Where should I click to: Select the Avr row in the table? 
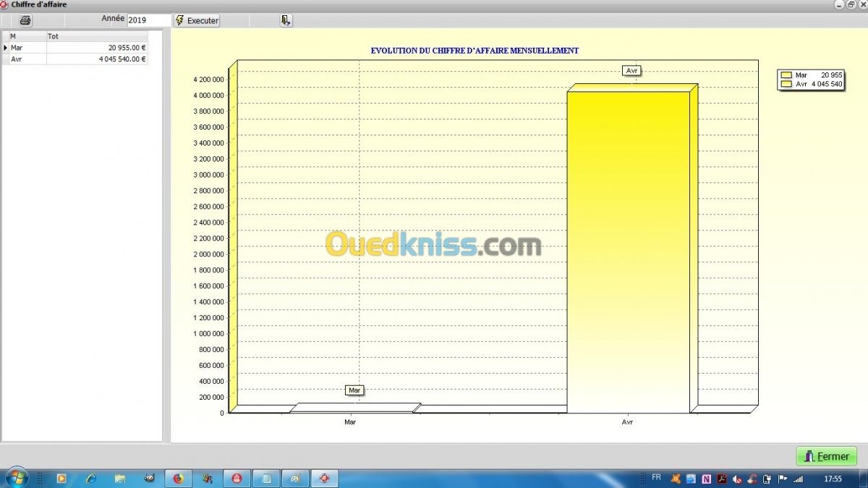pyautogui.click(x=75, y=59)
